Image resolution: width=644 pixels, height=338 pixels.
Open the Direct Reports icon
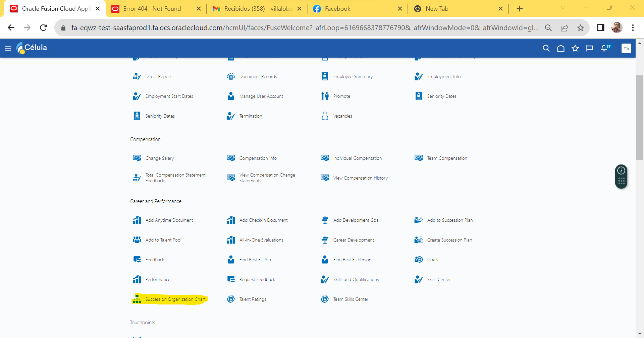click(137, 76)
